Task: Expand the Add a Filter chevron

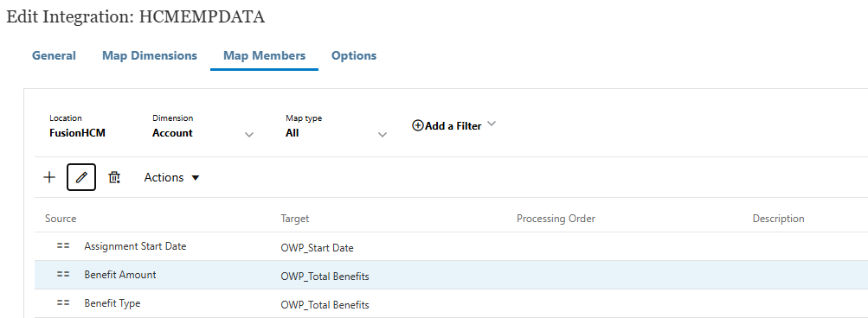Action: (491, 124)
